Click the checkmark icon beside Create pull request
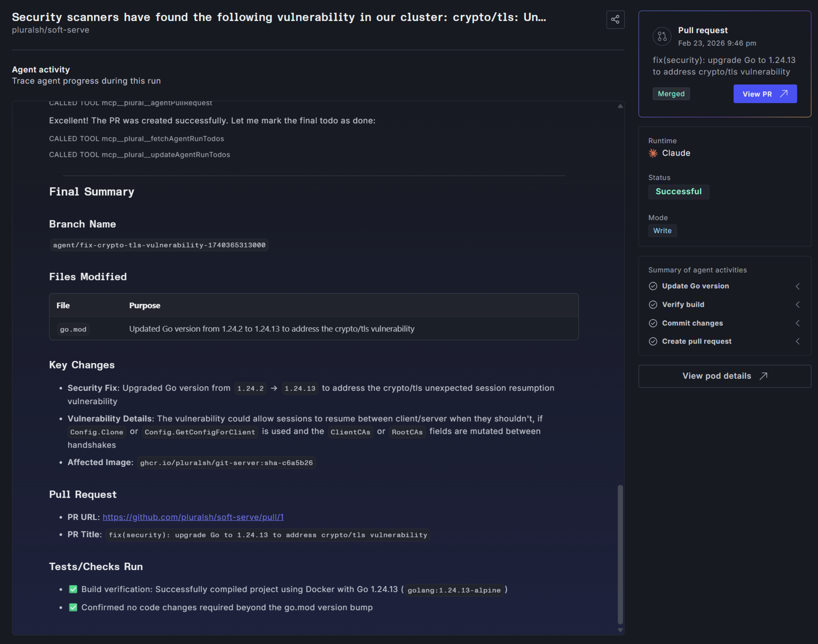 click(653, 341)
